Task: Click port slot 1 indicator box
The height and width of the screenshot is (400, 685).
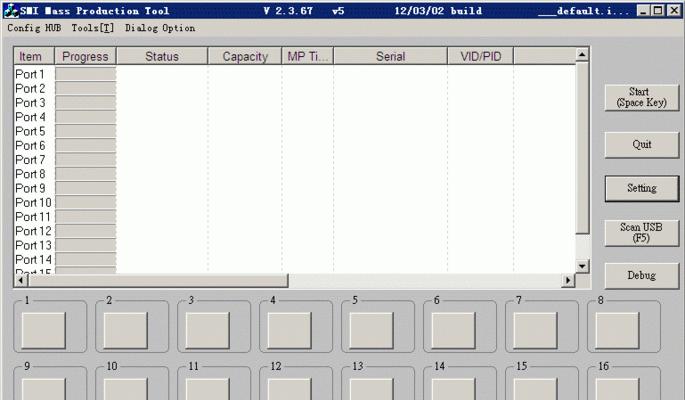Action: (x=44, y=331)
